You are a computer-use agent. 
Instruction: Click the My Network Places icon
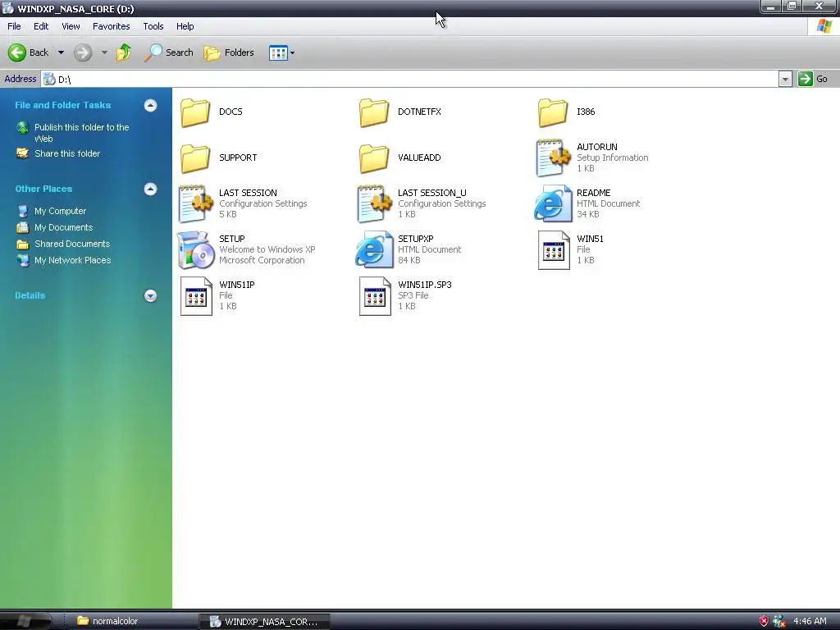tap(22, 260)
